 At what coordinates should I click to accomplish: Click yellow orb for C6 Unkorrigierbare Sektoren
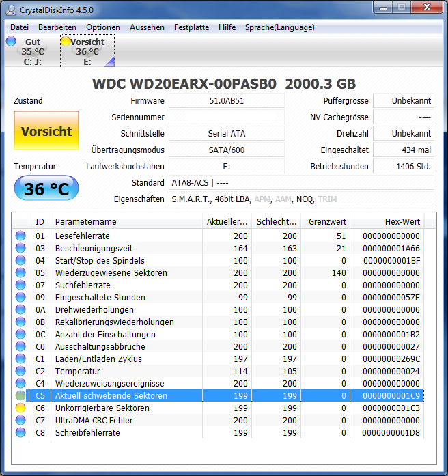pos(20,408)
